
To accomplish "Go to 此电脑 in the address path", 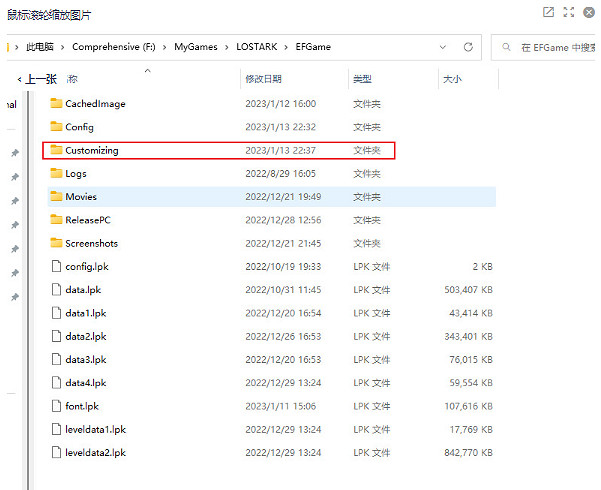I will pos(41,47).
